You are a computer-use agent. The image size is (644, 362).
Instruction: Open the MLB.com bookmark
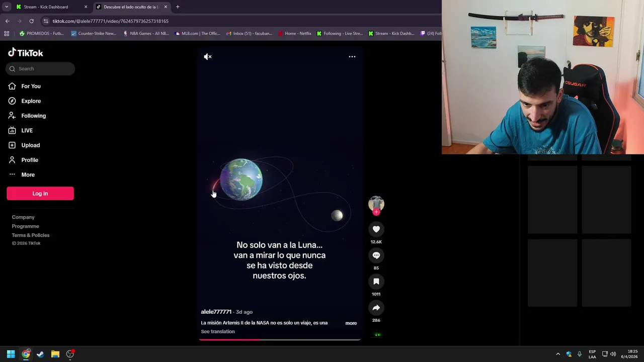[x=197, y=34]
